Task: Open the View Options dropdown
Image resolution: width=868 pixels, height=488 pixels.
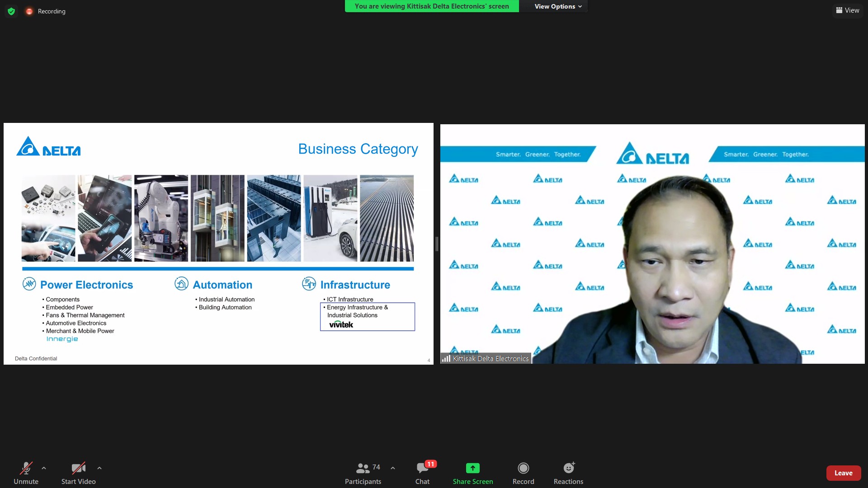Action: click(x=558, y=6)
